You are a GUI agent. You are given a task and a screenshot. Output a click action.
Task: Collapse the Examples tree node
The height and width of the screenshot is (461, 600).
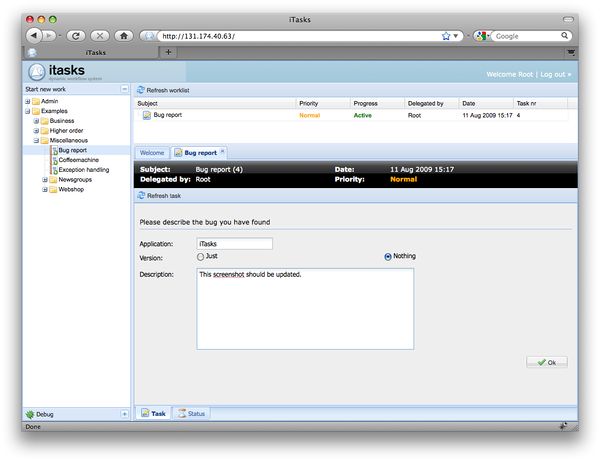point(28,111)
